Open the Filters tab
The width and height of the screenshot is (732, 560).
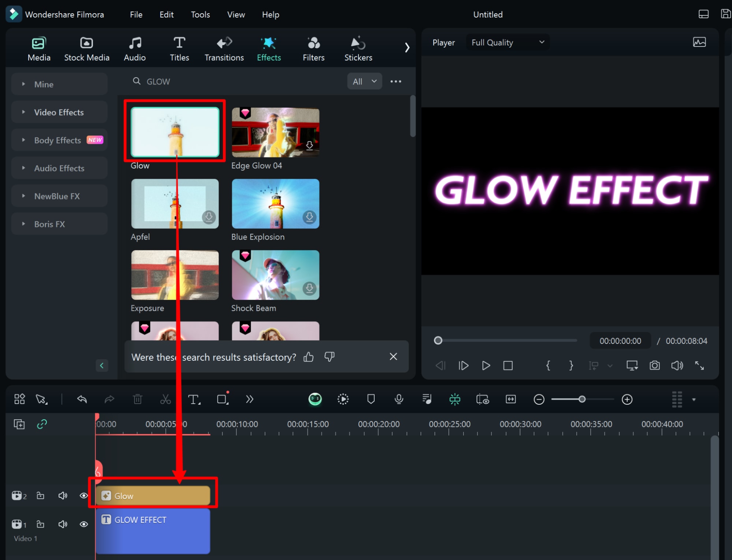pyautogui.click(x=313, y=49)
